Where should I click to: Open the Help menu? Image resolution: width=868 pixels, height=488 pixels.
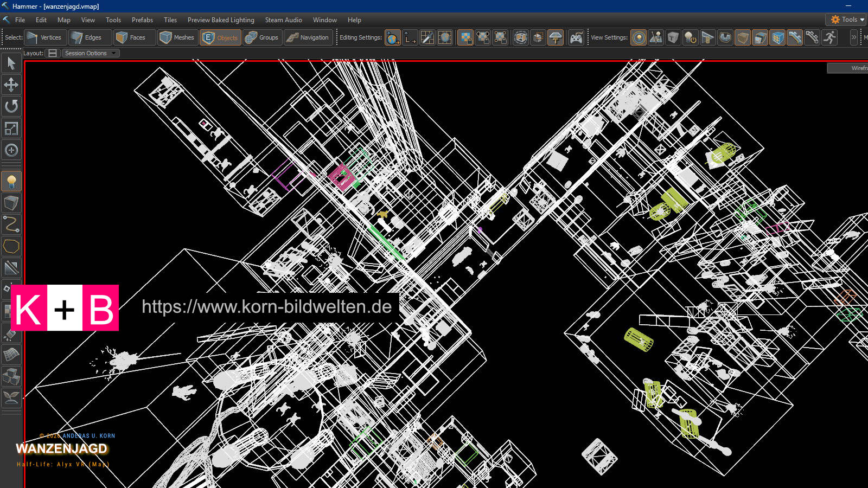(x=354, y=20)
